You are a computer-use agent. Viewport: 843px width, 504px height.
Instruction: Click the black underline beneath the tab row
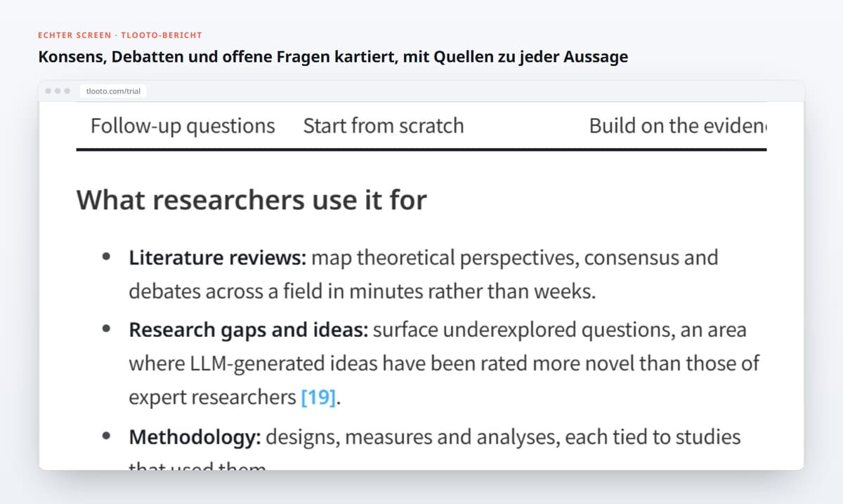pyautogui.click(x=421, y=150)
